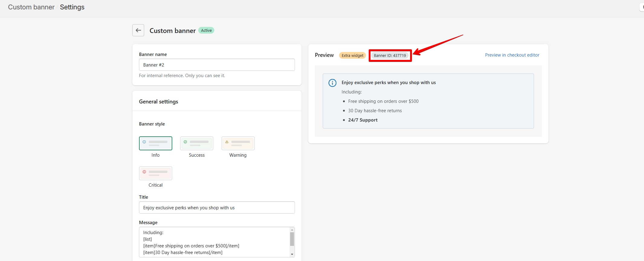Select the Info banner style
644x261 pixels.
(x=155, y=143)
